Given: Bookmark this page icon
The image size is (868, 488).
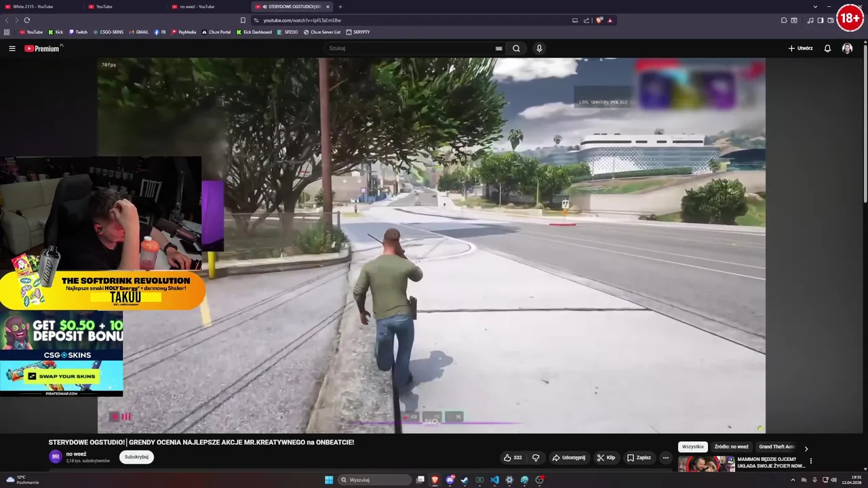Looking at the screenshot, I should click(x=243, y=20).
